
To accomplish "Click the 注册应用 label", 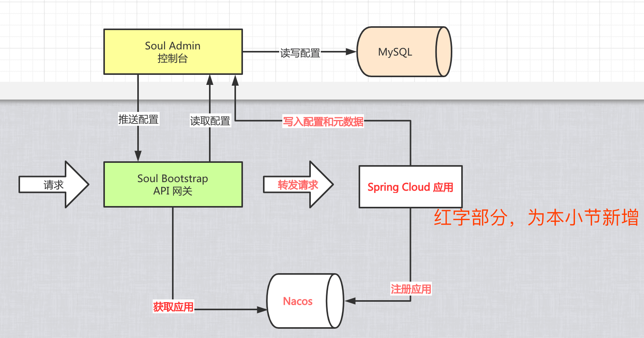I will pos(411,289).
